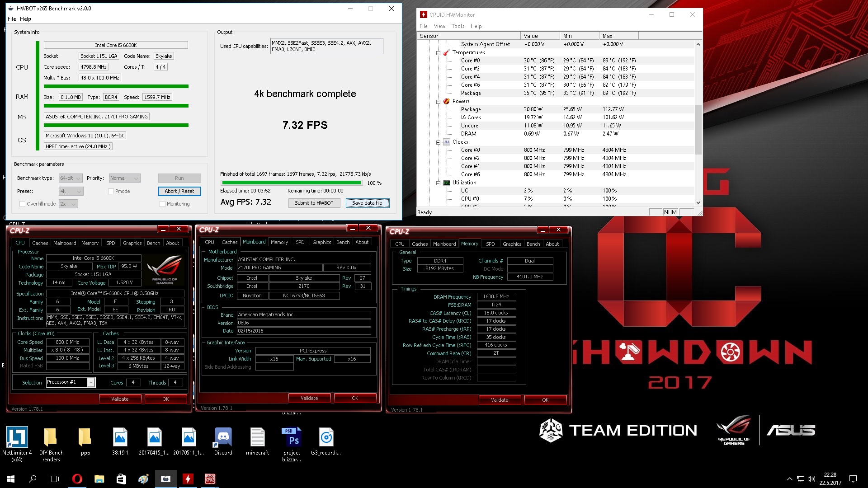The width and height of the screenshot is (868, 488).
Task: Click Submit to HWBOT button
Action: tap(314, 203)
